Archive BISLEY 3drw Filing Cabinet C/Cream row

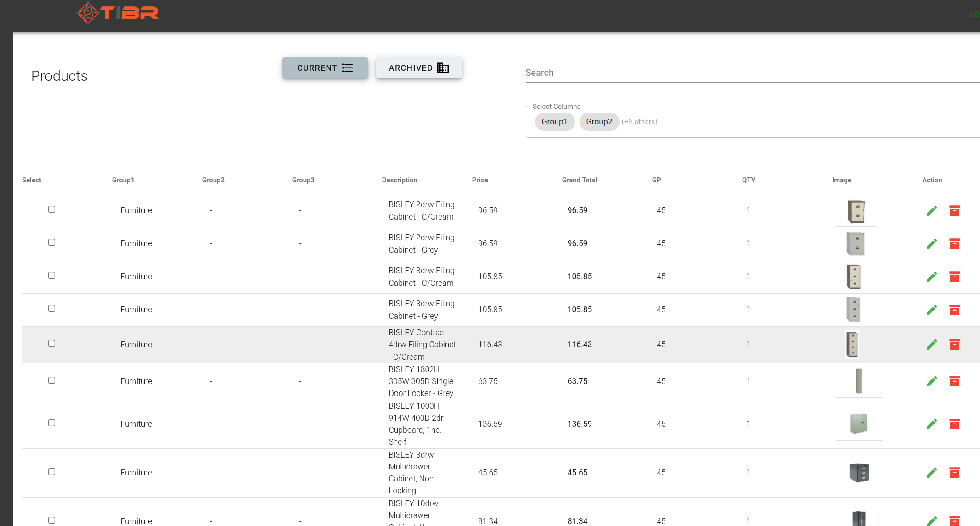[954, 277]
